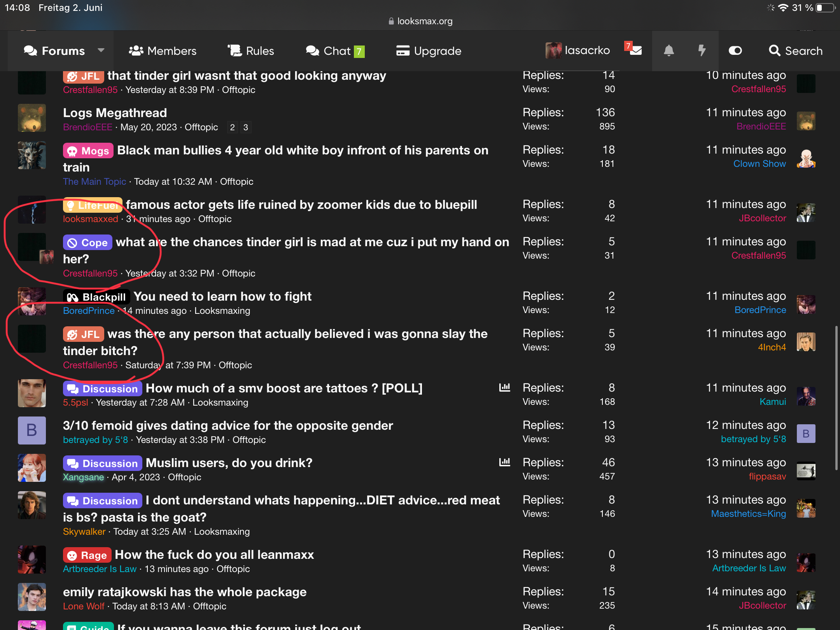Click Lone Wolf thread starter avatar
The image size is (840, 630).
coord(32,597)
